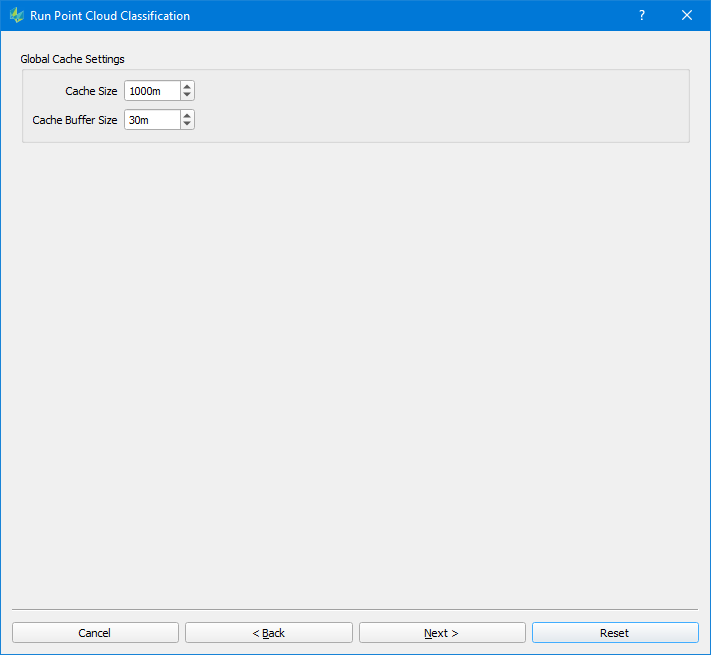Image resolution: width=711 pixels, height=655 pixels.
Task: Proceed using the Next button
Action: point(441,633)
